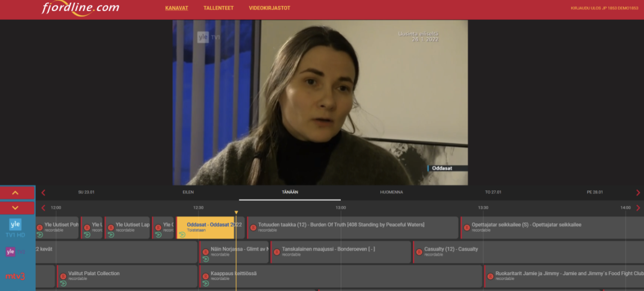The width and height of the screenshot is (644, 291).
Task: Click the replay icon under Kaappaus keittiössä
Action: [x=206, y=283]
